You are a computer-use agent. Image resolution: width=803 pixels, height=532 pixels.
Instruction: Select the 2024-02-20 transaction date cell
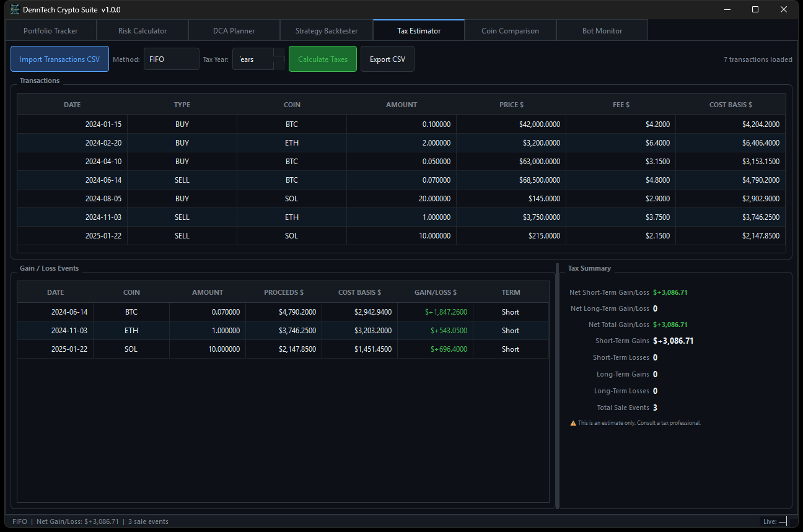click(72, 143)
